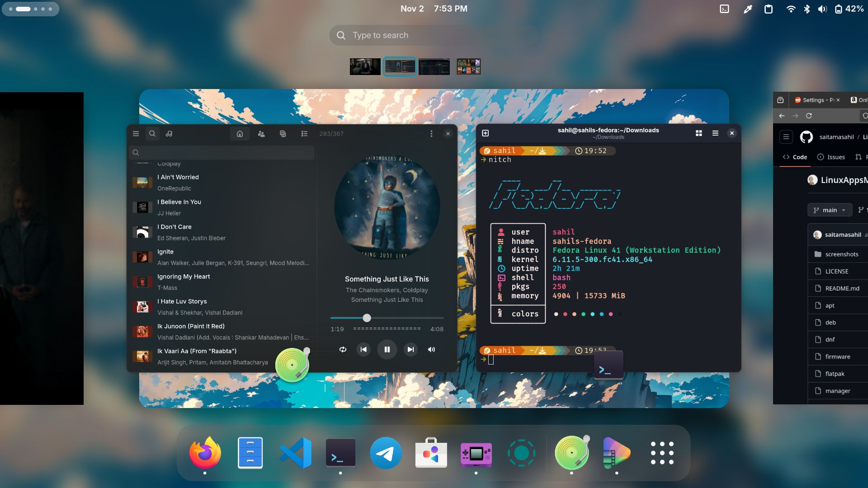The height and width of the screenshot is (488, 868).
Task: Click the Firefox back navigation button
Action: tap(782, 116)
